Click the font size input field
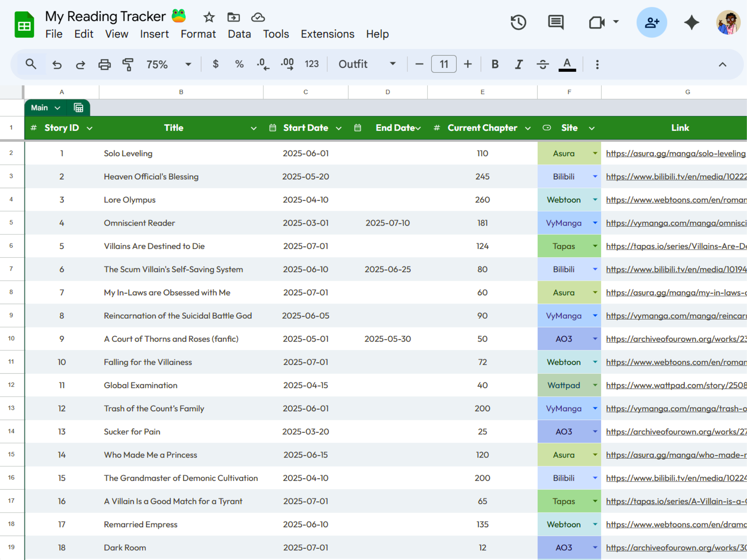Viewport: 747px width, 560px height. coord(443,64)
